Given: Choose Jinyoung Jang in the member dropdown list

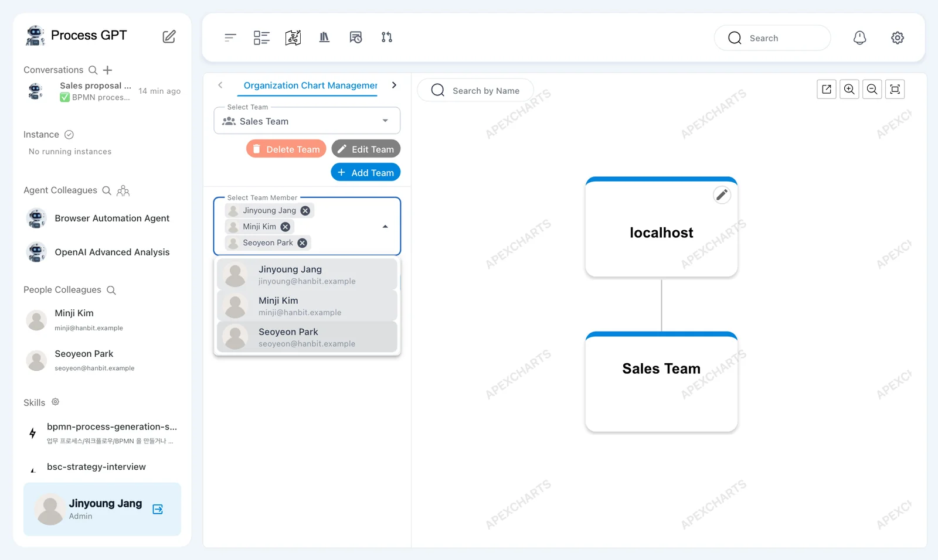Looking at the screenshot, I should coord(307,275).
